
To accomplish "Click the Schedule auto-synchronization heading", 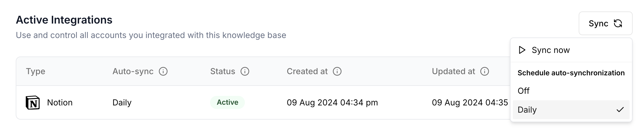I will click(x=571, y=73).
